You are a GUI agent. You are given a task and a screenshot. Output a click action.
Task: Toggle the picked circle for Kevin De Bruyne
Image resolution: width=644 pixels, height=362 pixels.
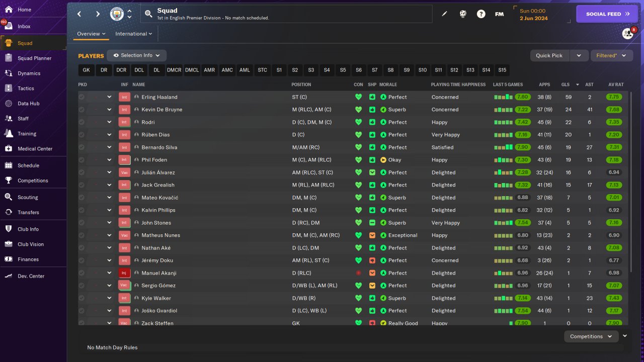click(x=82, y=110)
